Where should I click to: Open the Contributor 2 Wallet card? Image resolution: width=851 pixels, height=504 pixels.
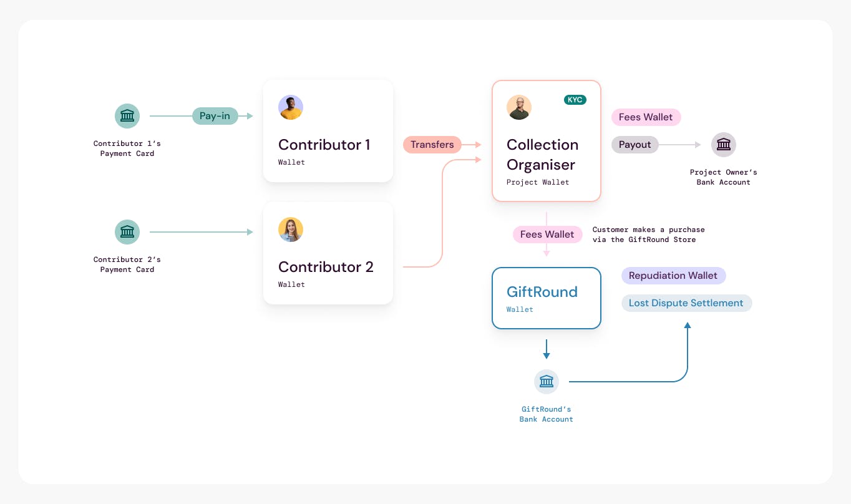[328, 253]
